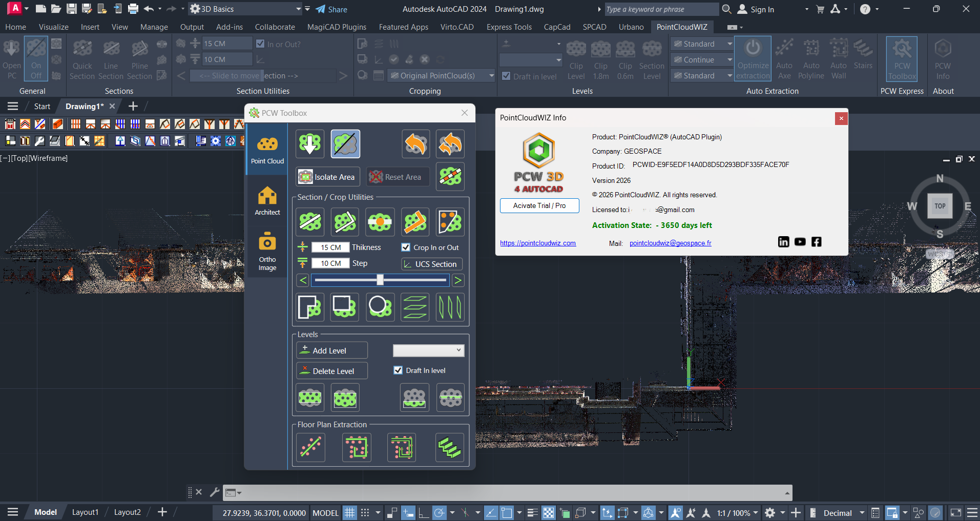Click the orange ruler section icon
This screenshot has height=521, width=980.
(x=415, y=222)
